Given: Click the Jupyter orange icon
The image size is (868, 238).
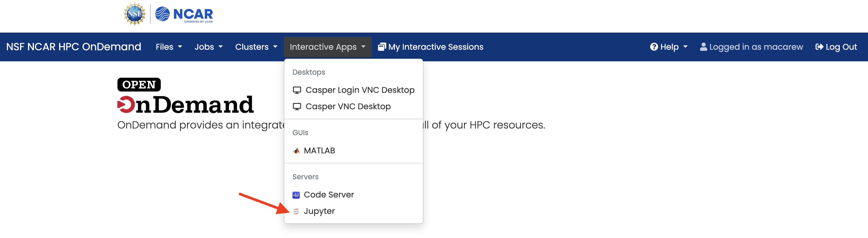Looking at the screenshot, I should click(x=296, y=211).
